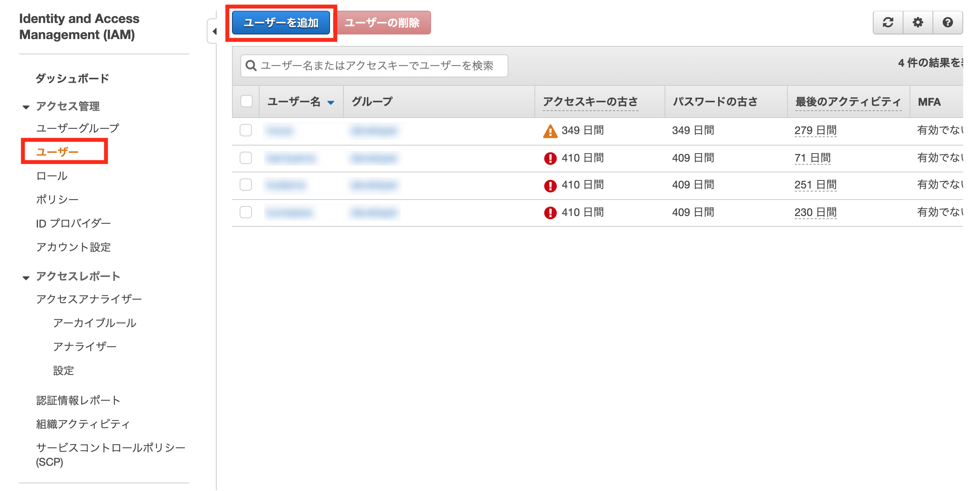Open ロール in the sidebar
Image resolution: width=980 pixels, height=491 pixels.
[52, 176]
